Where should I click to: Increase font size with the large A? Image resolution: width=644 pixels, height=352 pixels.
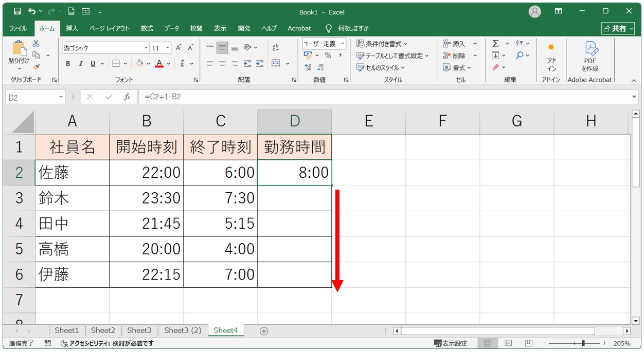coord(178,48)
